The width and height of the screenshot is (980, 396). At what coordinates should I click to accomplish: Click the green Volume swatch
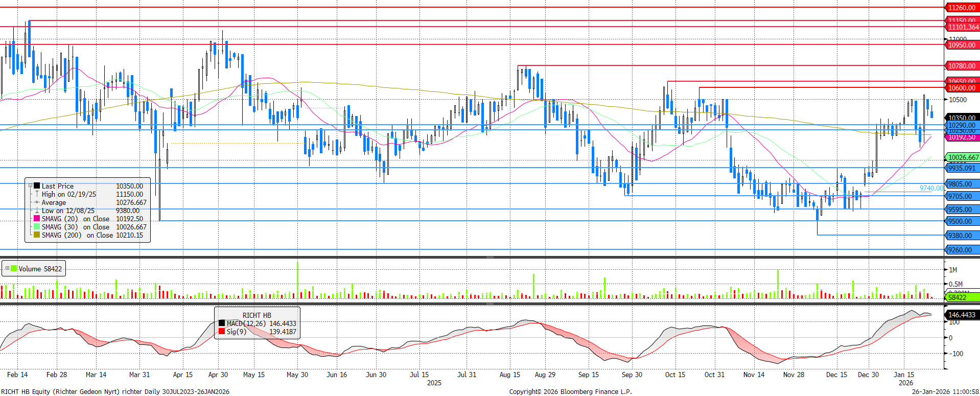tap(14, 268)
